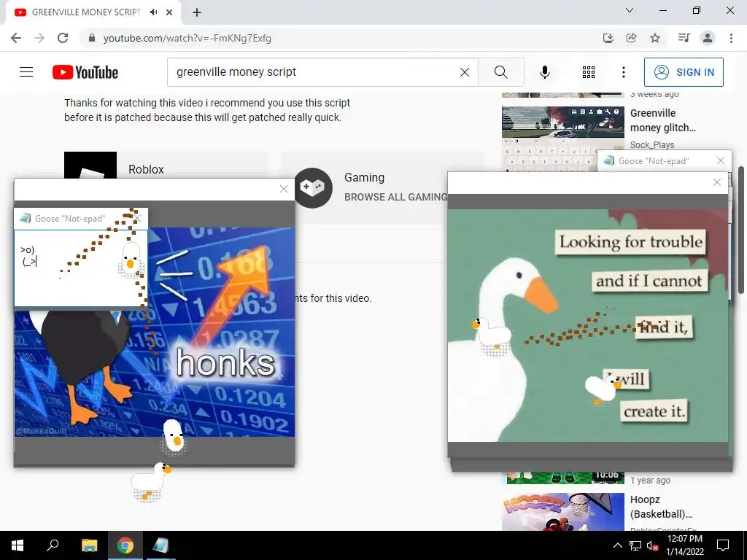Click the Looking for trouble goose image
The height and width of the screenshot is (560, 747).
(588, 325)
